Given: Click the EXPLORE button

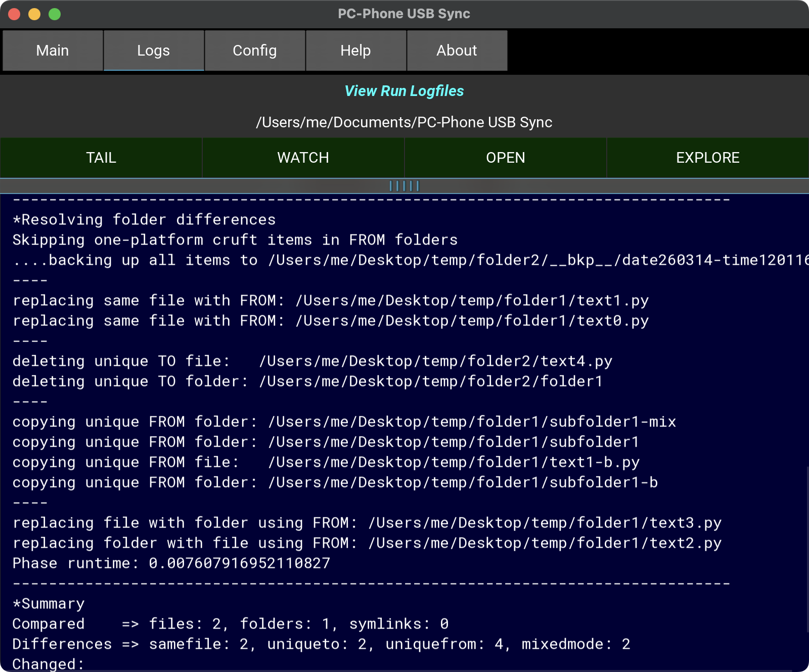Looking at the screenshot, I should pos(708,158).
